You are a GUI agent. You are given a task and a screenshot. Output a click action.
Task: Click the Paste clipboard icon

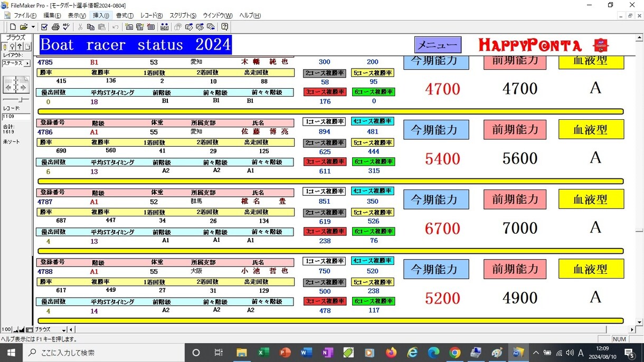pyautogui.click(x=102, y=27)
